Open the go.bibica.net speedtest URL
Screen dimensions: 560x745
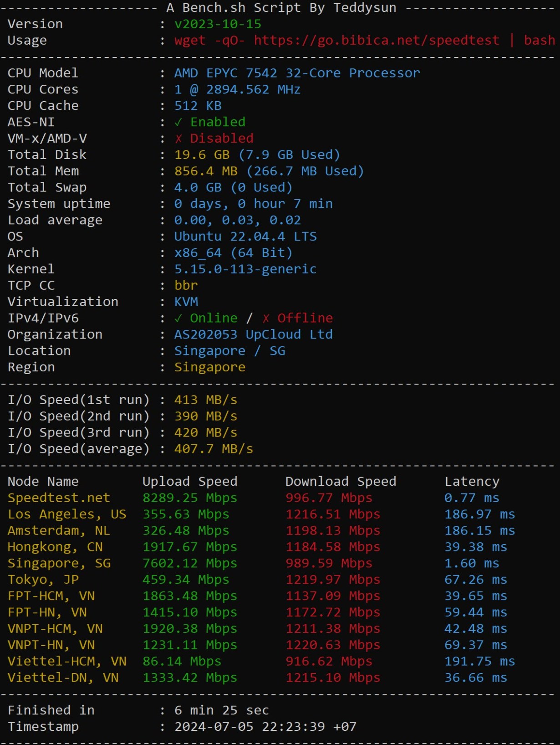(376, 41)
